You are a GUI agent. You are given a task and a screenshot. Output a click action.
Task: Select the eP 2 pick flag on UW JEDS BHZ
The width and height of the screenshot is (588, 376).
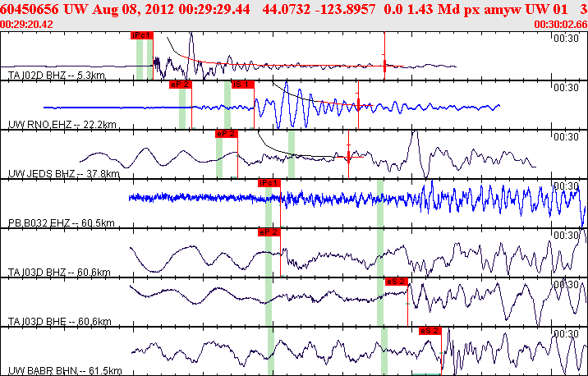(x=227, y=134)
